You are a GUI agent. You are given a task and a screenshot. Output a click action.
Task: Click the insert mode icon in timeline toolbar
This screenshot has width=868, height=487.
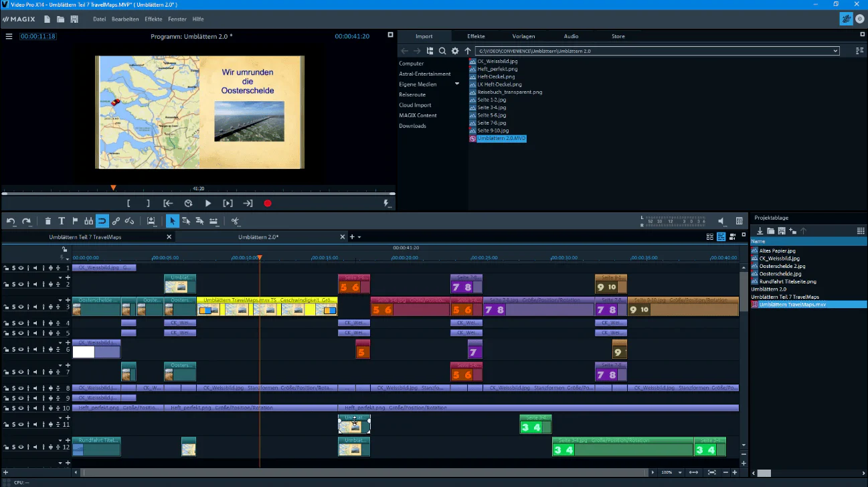click(151, 221)
